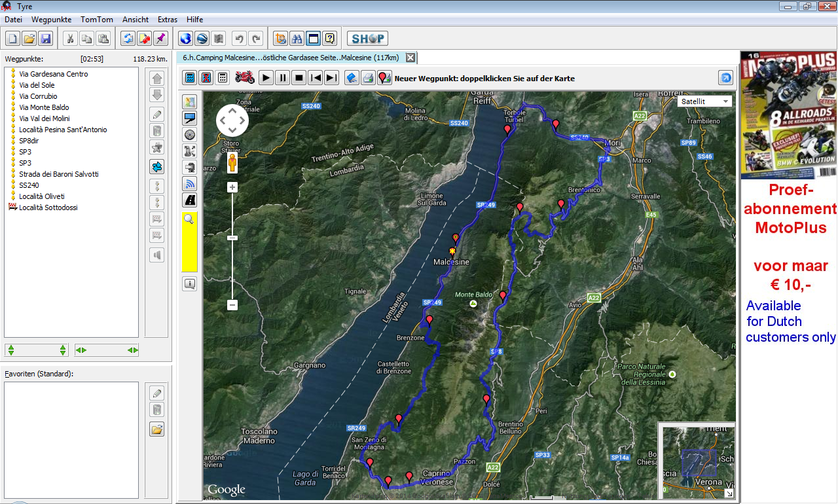Screen dimensions: 838x504
Task: Open the Extras menu
Action: (168, 20)
